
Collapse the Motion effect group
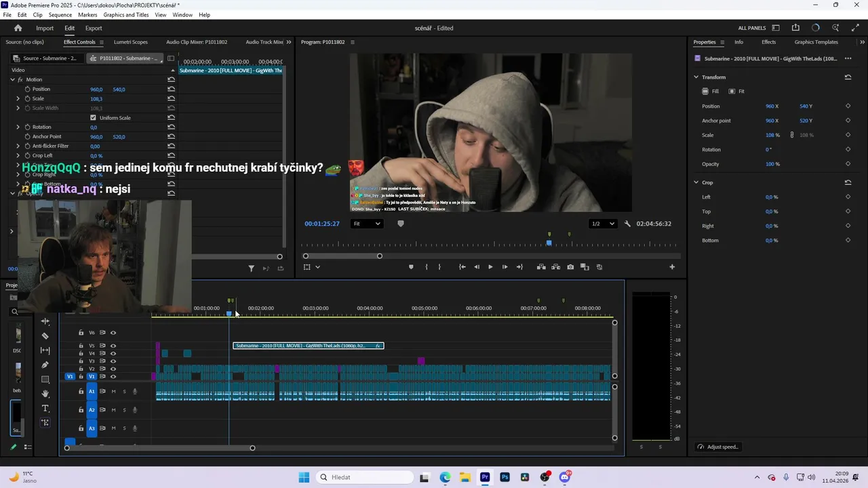point(12,79)
